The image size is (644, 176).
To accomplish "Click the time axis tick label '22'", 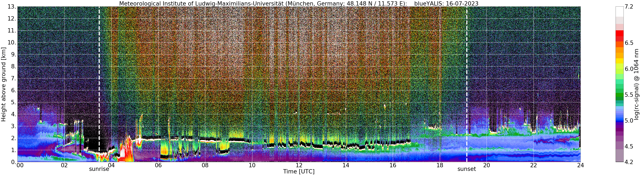I will pyautogui.click(x=534, y=165).
